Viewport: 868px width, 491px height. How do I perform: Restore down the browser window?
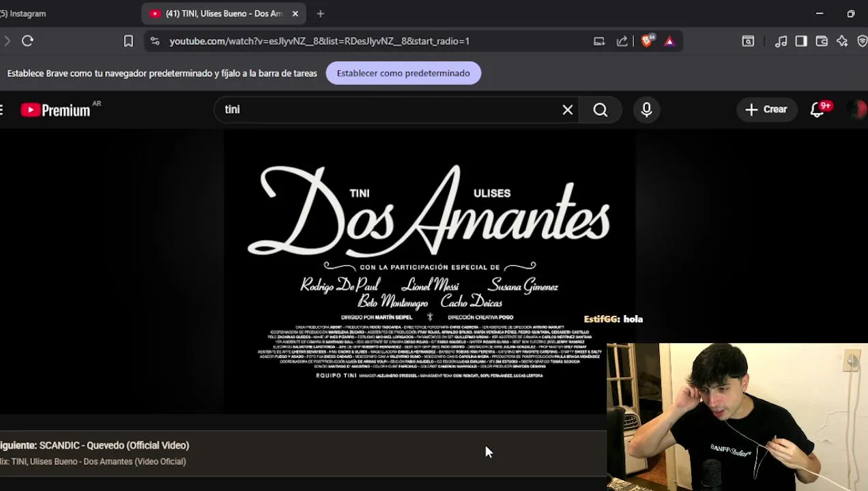[851, 14]
